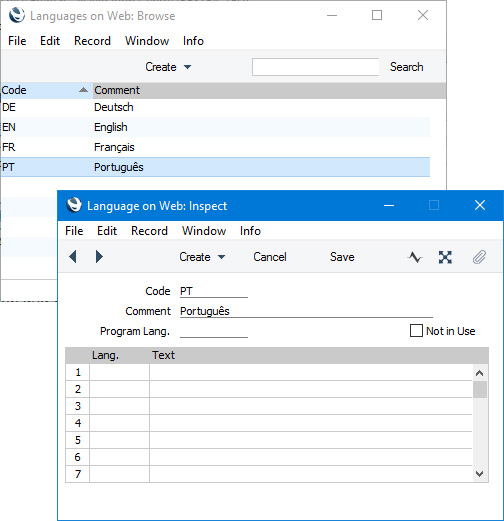Click the Code column sort arrow

pos(83,90)
